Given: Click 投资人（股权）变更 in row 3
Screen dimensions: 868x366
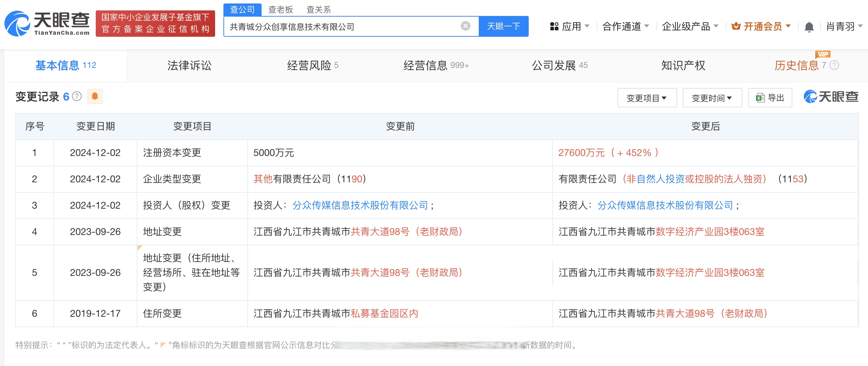Looking at the screenshot, I should (x=187, y=205).
